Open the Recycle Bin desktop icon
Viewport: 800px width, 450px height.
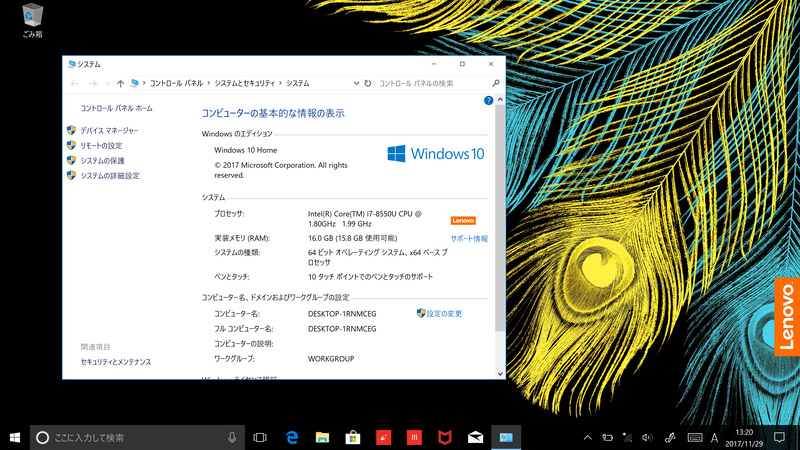click(32, 20)
